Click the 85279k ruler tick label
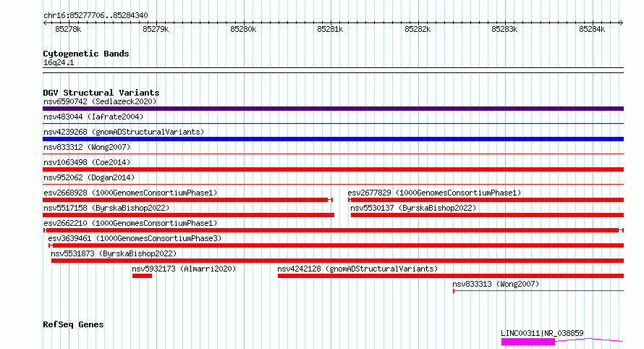 coord(156,29)
